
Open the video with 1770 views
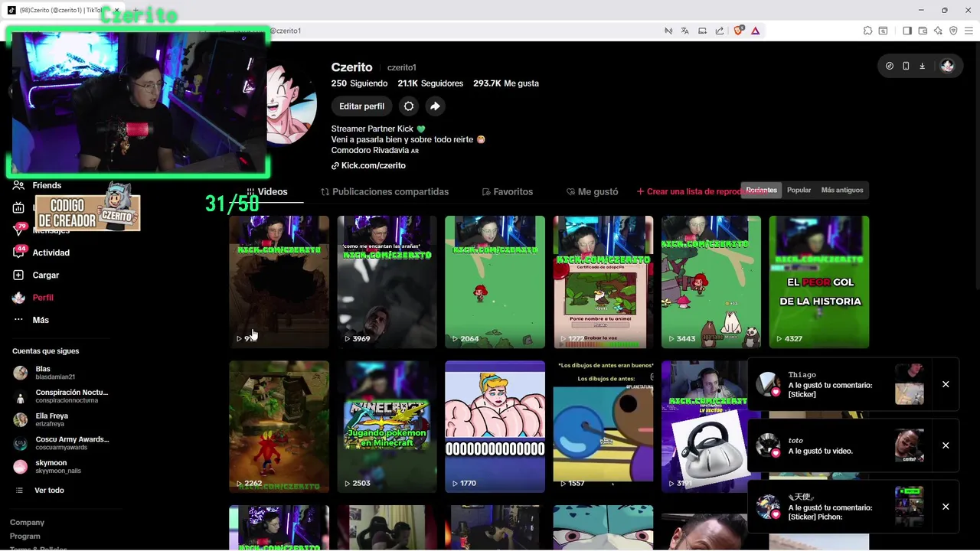(x=495, y=426)
